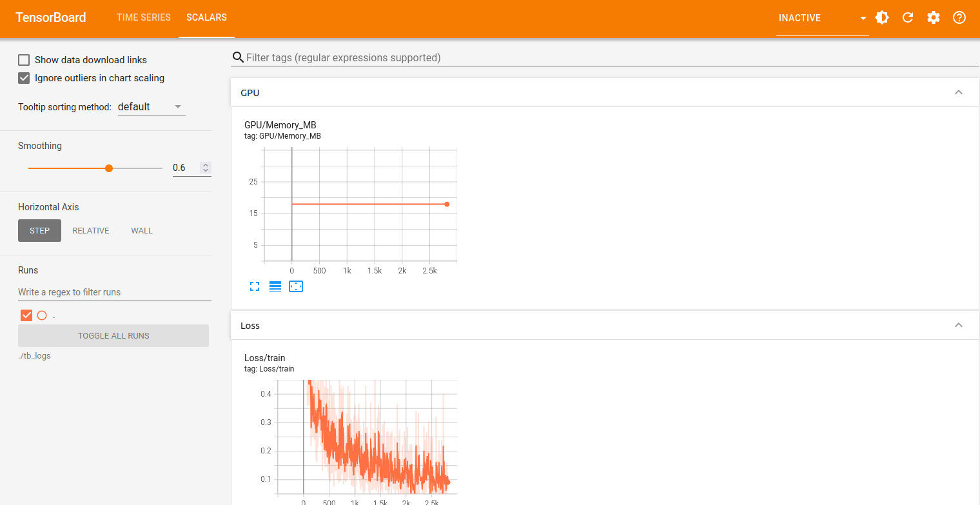The height and width of the screenshot is (505, 980).
Task: Enable Show data download links checkbox
Action: (24, 60)
